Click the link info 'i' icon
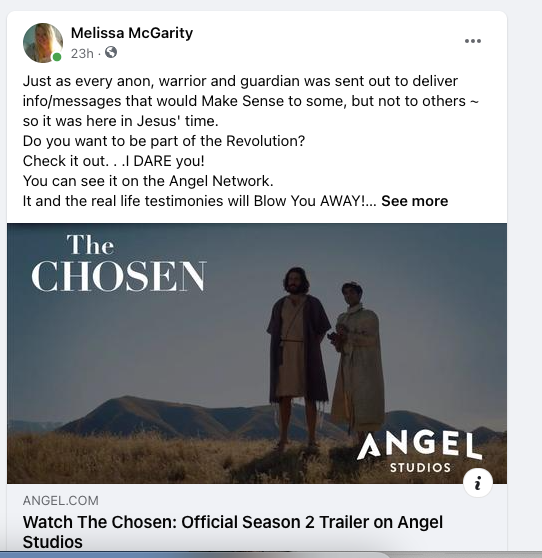This screenshot has width=542, height=558. click(478, 483)
